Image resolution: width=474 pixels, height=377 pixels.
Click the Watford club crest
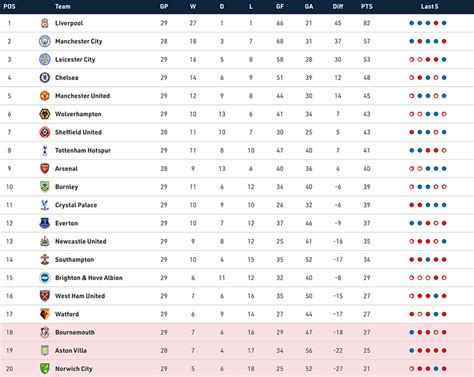(45, 314)
